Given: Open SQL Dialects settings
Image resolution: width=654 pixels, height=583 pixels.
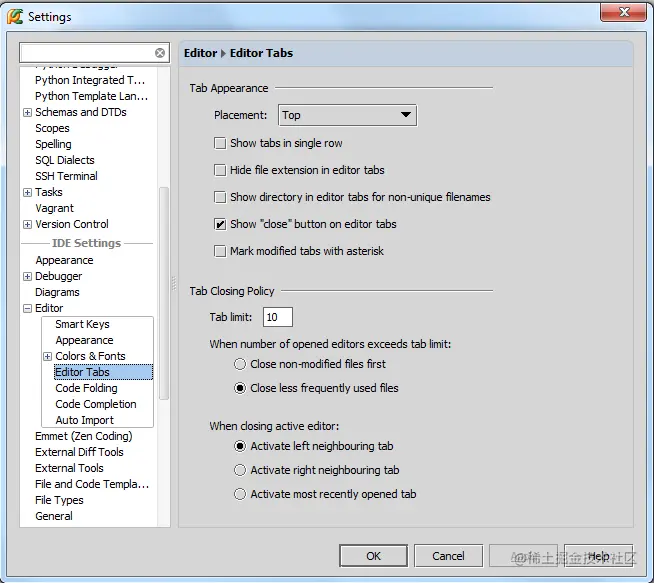Looking at the screenshot, I should pos(65,160).
